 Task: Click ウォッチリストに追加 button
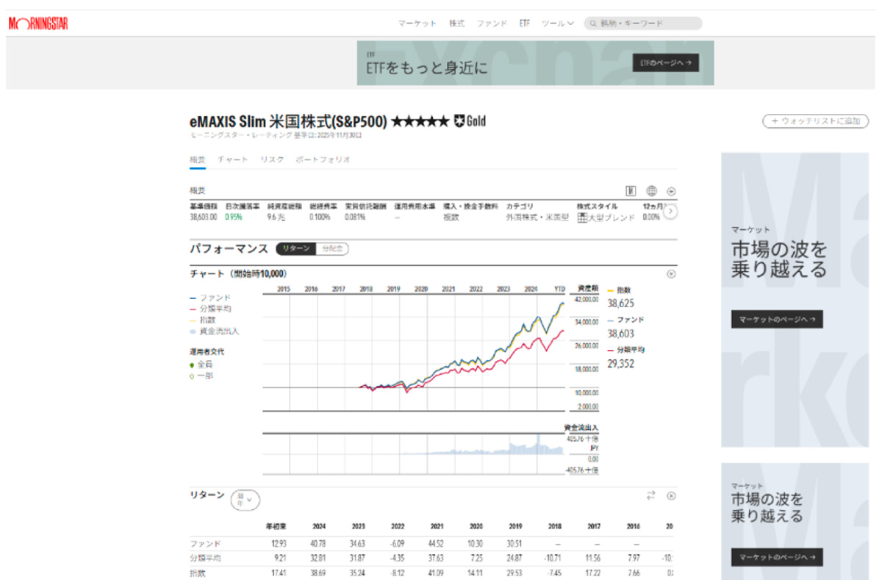point(815,121)
